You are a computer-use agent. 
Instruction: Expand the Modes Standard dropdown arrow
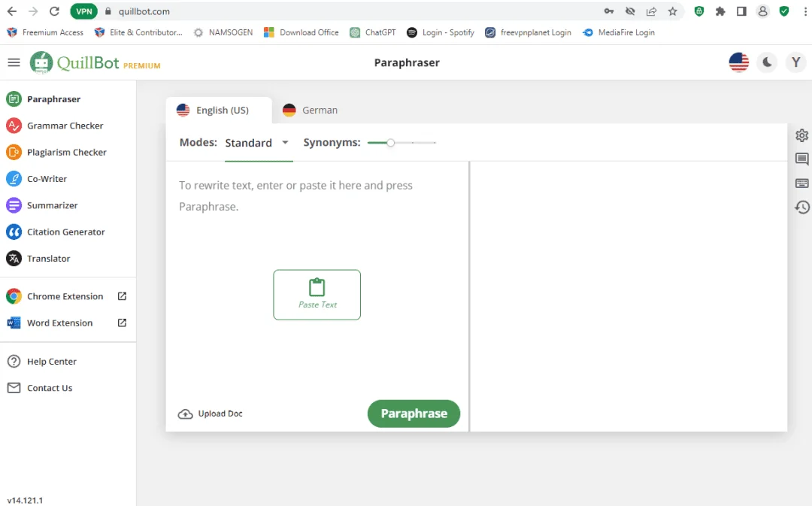[285, 142]
